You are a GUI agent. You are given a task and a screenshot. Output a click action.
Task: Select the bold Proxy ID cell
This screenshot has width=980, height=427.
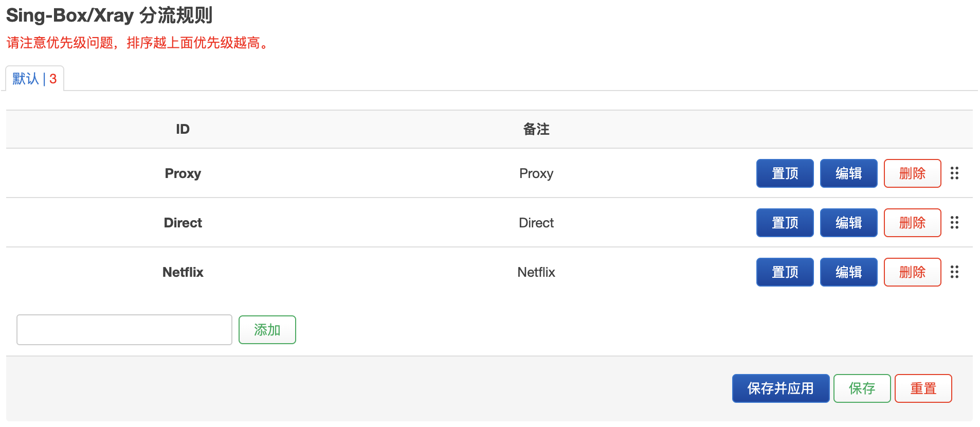pos(183,173)
